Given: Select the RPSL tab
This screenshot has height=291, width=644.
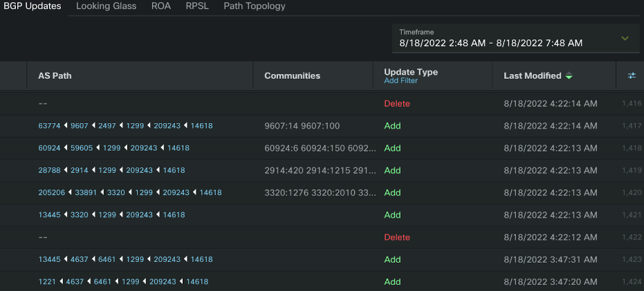Looking at the screenshot, I should (x=197, y=6).
